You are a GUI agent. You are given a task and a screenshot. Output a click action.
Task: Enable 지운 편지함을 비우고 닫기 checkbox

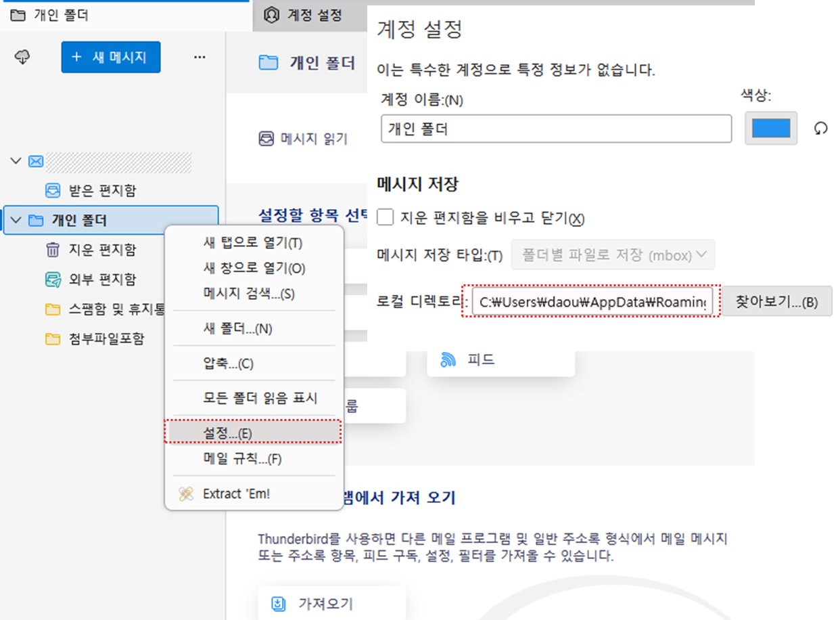[x=386, y=218]
